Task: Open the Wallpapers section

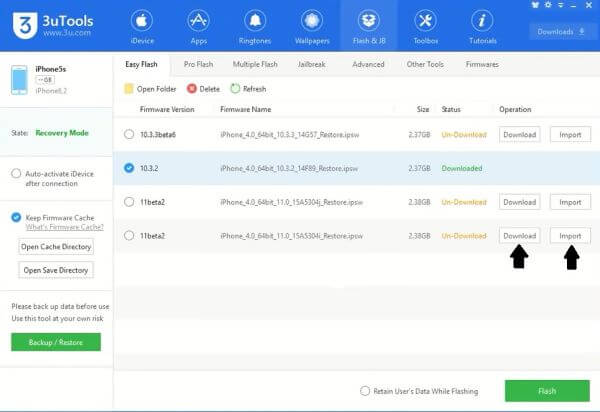Action: pos(311,27)
